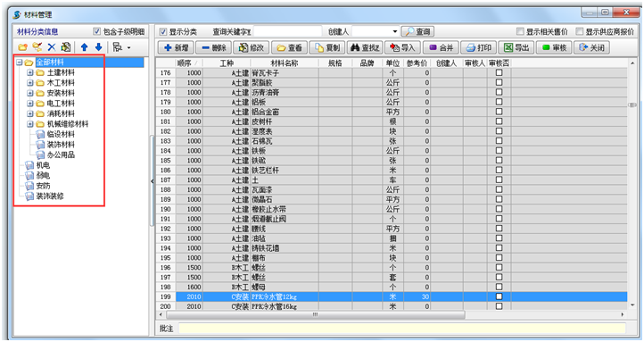Viewport: 644px width, 342px height.
Task: Toggle 显示分类 checkbox
Action: 163,31
